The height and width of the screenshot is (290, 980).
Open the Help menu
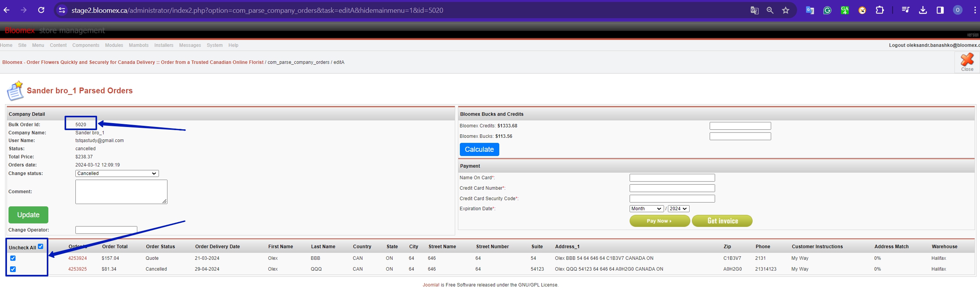pos(233,45)
